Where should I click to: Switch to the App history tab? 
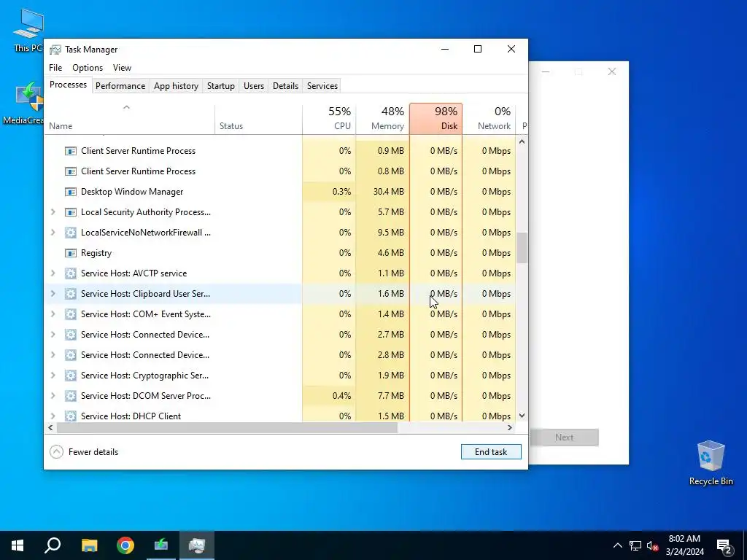pyautogui.click(x=176, y=86)
